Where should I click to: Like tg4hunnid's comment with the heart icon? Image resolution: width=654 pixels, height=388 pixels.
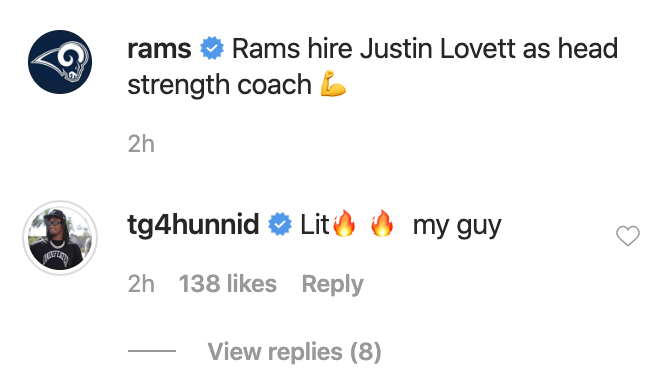pos(628,236)
